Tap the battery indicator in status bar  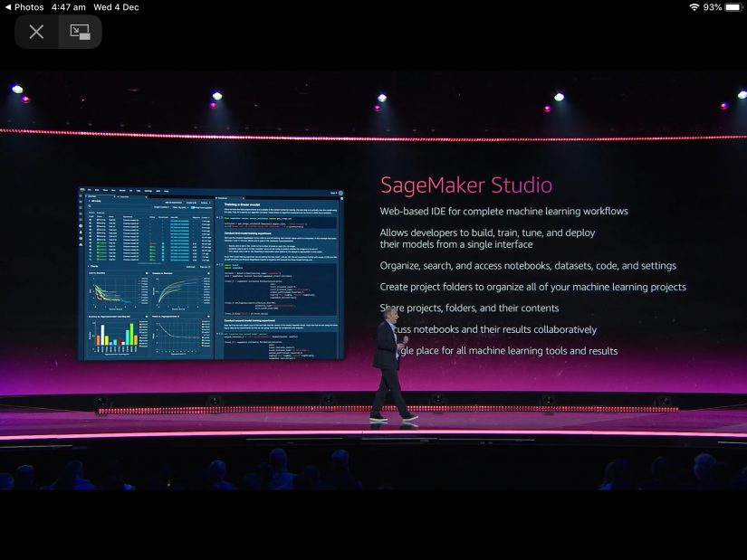click(x=733, y=7)
